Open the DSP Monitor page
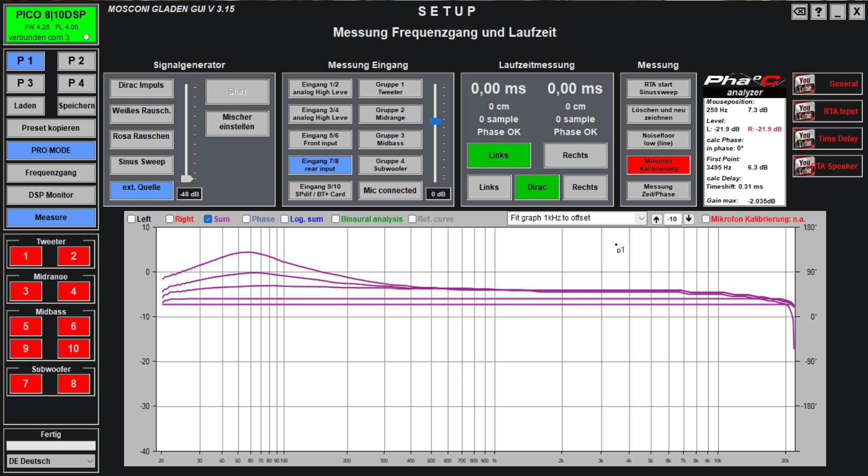Screen dimensions: 868x476 point(51,195)
